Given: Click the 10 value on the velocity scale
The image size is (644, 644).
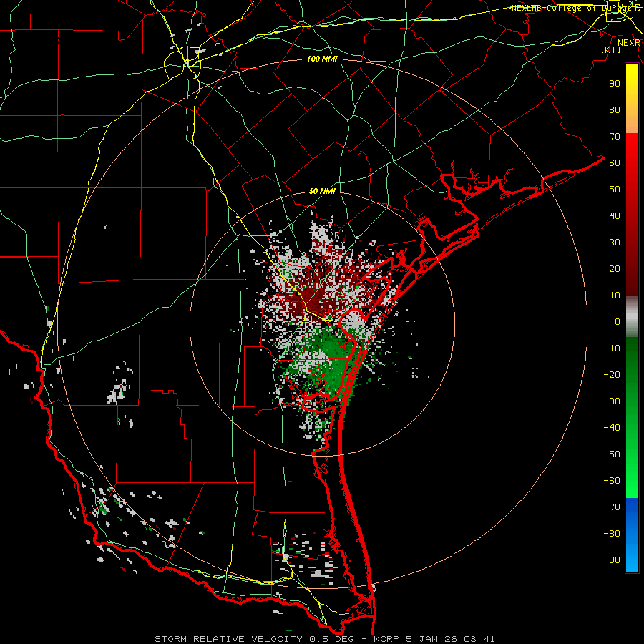Looking at the screenshot, I should pos(615,296).
